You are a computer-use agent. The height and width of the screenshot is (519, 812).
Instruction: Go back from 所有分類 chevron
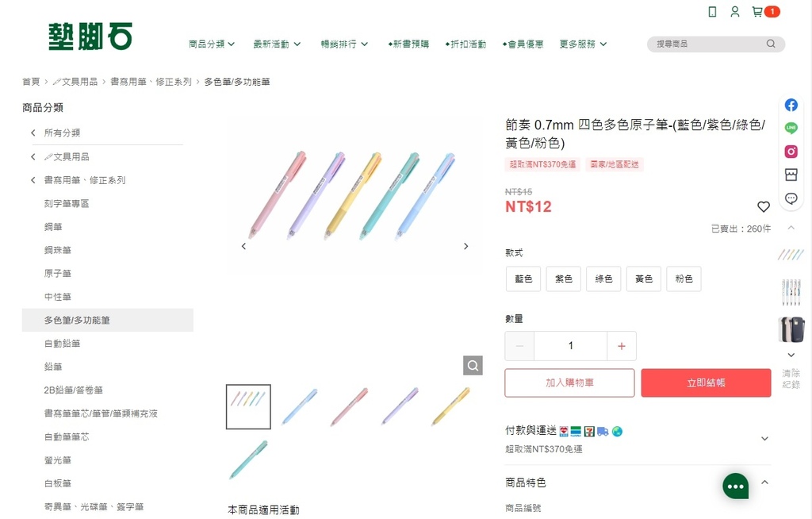[33, 133]
